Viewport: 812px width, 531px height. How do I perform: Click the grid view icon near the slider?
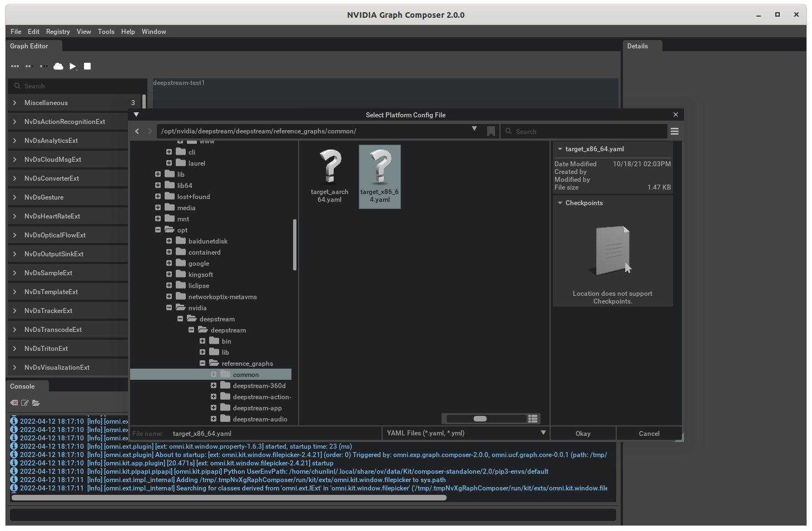tap(532, 418)
